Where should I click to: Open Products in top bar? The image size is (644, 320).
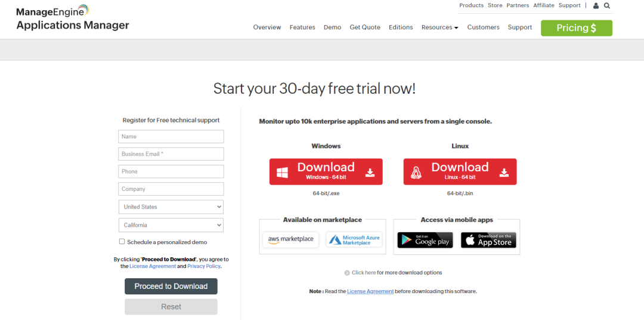pos(471,5)
